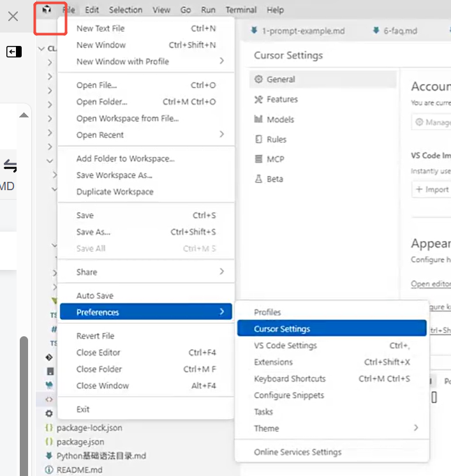The image size is (451, 476).
Task: Select Add Folder to Workspace...
Action: coord(146,158)
